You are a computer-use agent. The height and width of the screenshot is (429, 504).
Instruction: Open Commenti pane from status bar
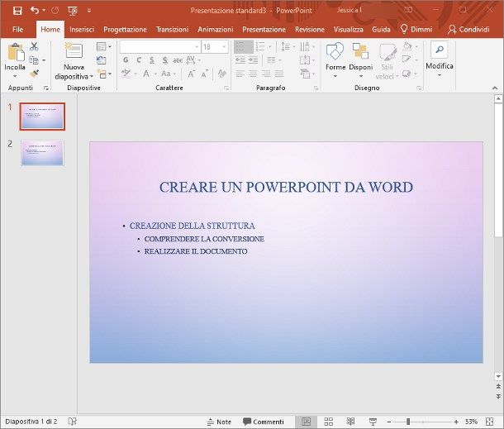click(264, 422)
